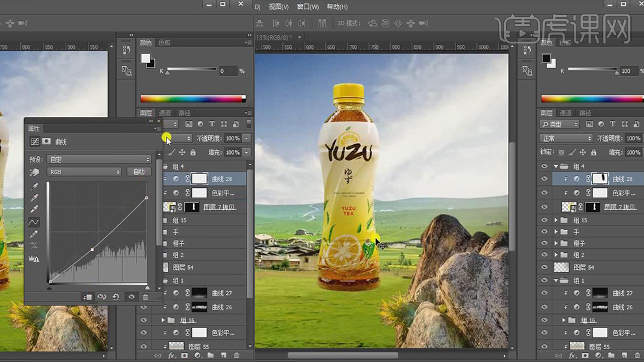Select the edit-points curve tool icon
The height and width of the screenshot is (362, 644).
pos(34,222)
